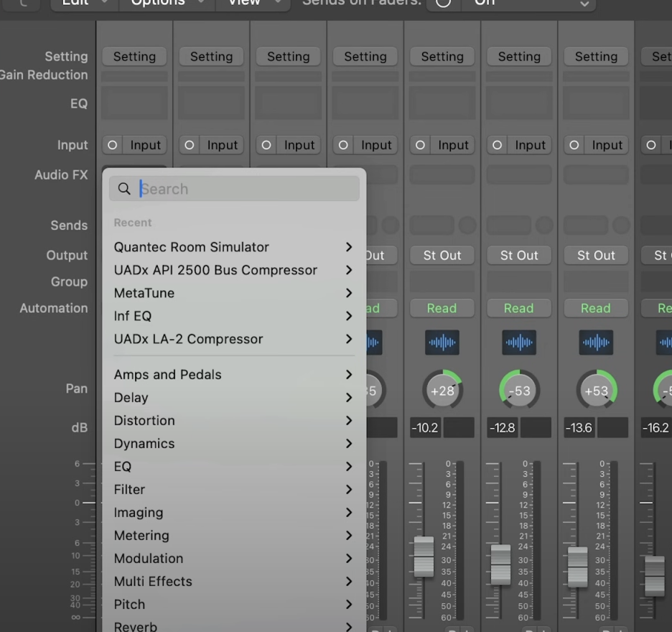
Task: Open the Pitch plug-in category
Action: 234,604
